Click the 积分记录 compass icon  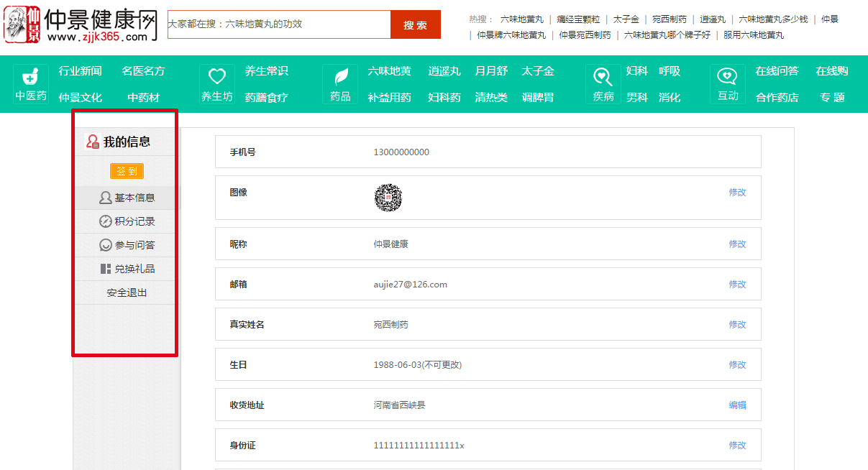[x=106, y=221]
